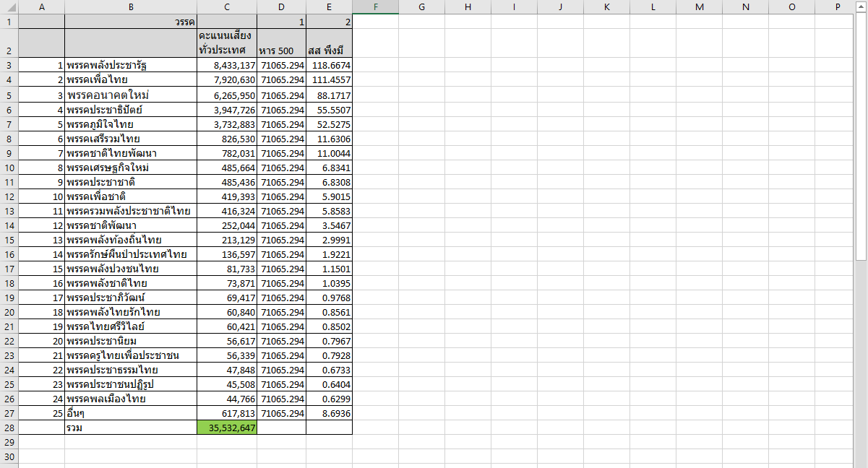Select row 28 header
The width and height of the screenshot is (868, 468).
coord(9,427)
